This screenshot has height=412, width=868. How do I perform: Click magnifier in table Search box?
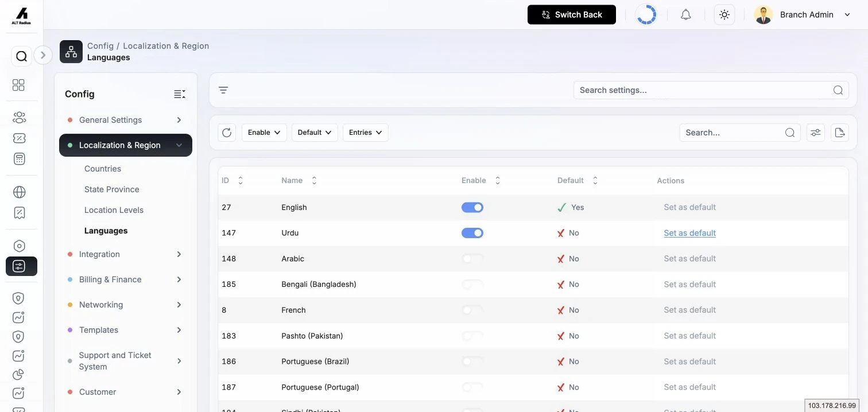point(790,133)
